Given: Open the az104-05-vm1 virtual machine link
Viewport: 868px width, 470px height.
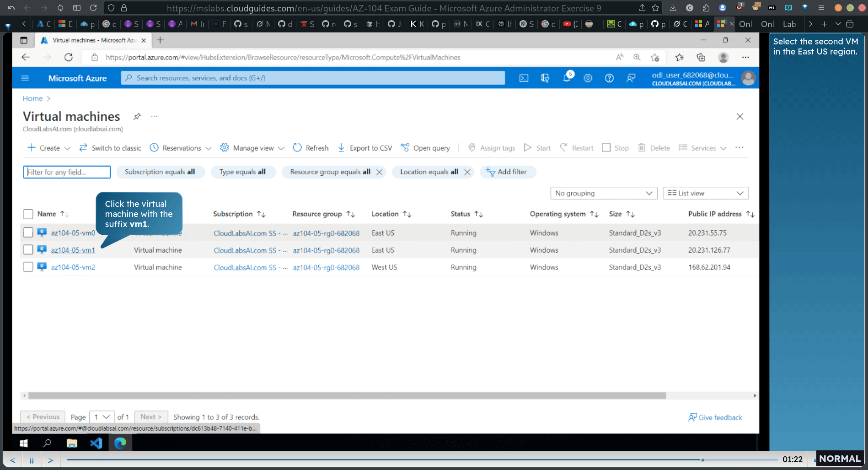Looking at the screenshot, I should point(73,250).
